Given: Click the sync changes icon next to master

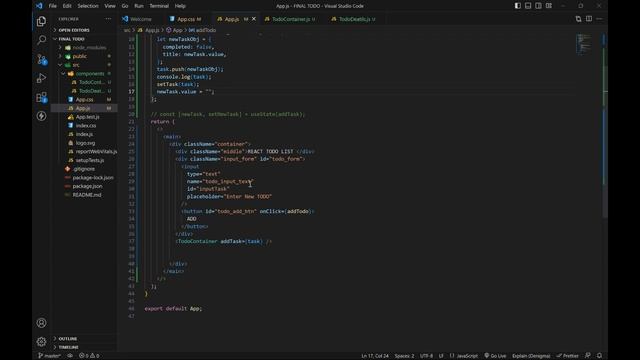Looking at the screenshot, I should pos(70,356).
